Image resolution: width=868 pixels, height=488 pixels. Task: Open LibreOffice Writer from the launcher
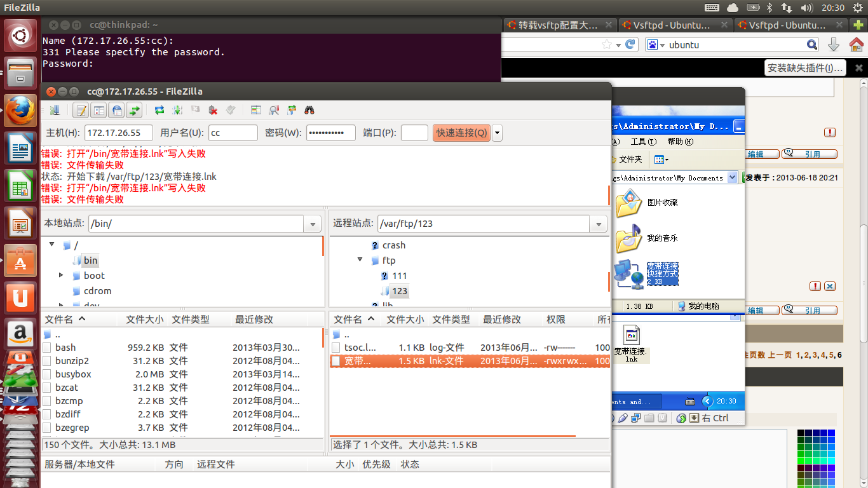pyautogui.click(x=21, y=149)
